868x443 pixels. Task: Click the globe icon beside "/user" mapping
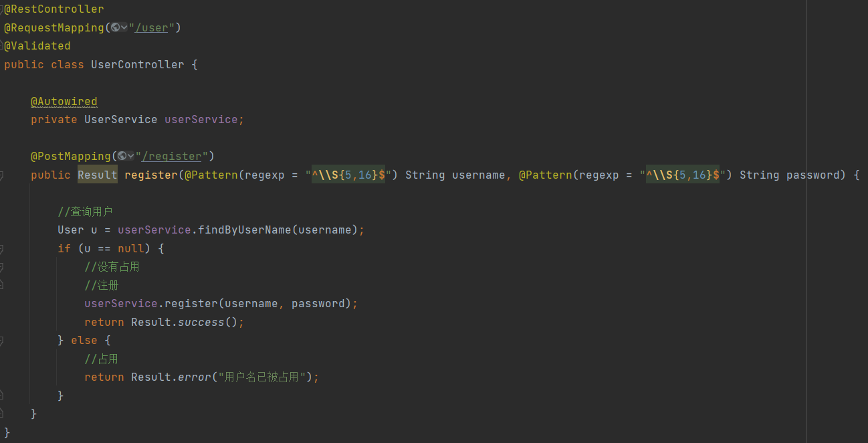pos(115,27)
